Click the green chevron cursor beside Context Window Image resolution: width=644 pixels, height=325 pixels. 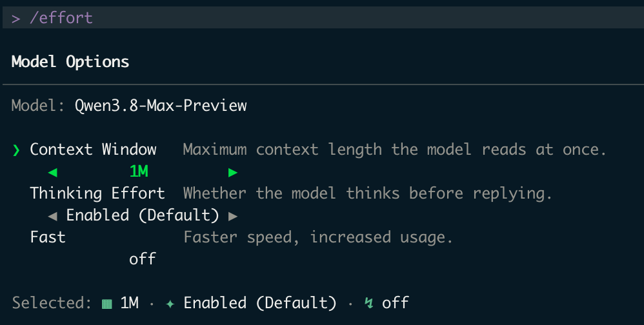(16, 150)
